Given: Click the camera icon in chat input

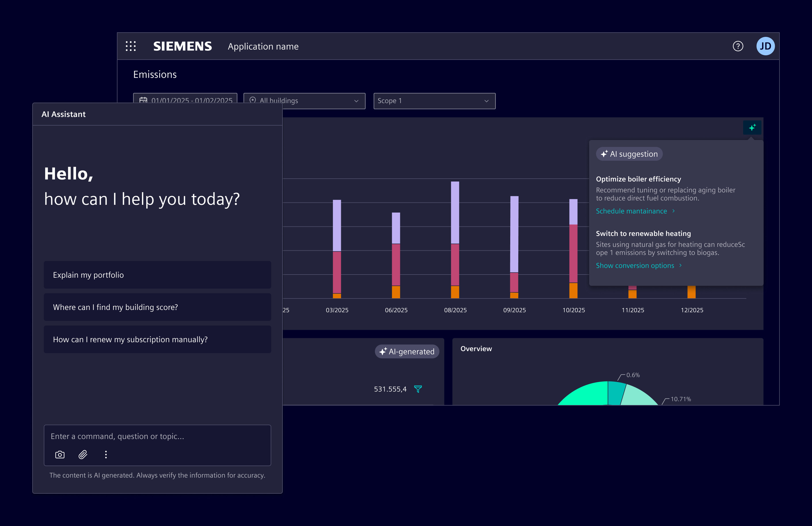Looking at the screenshot, I should coord(60,455).
